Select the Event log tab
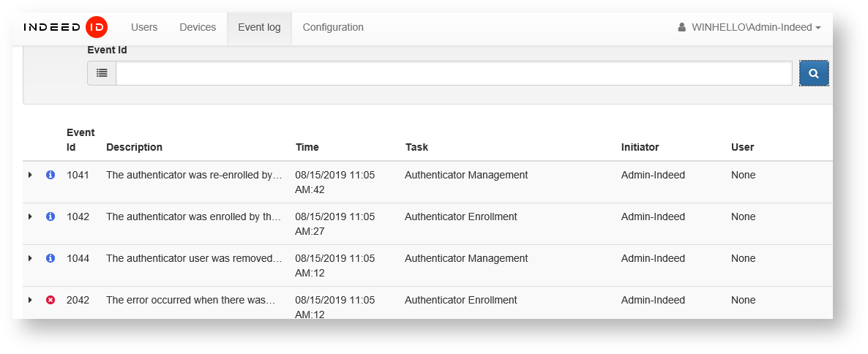Screen dimensions: 868x354 point(259,28)
